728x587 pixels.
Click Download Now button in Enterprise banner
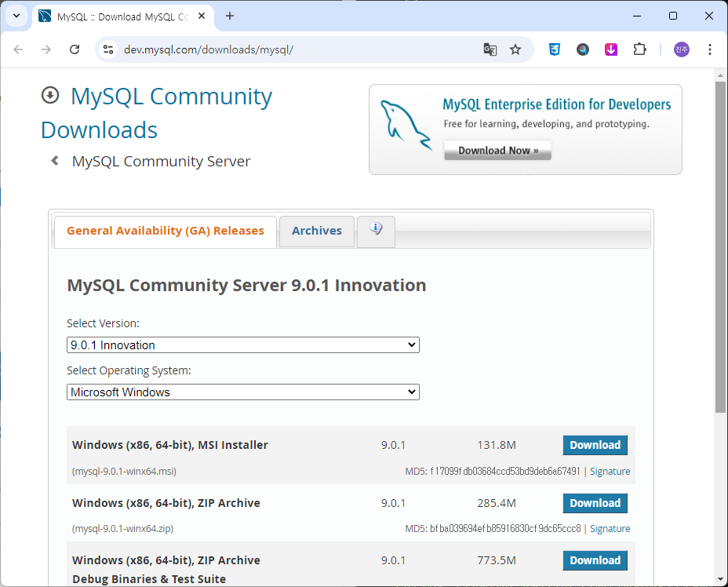[x=497, y=150]
